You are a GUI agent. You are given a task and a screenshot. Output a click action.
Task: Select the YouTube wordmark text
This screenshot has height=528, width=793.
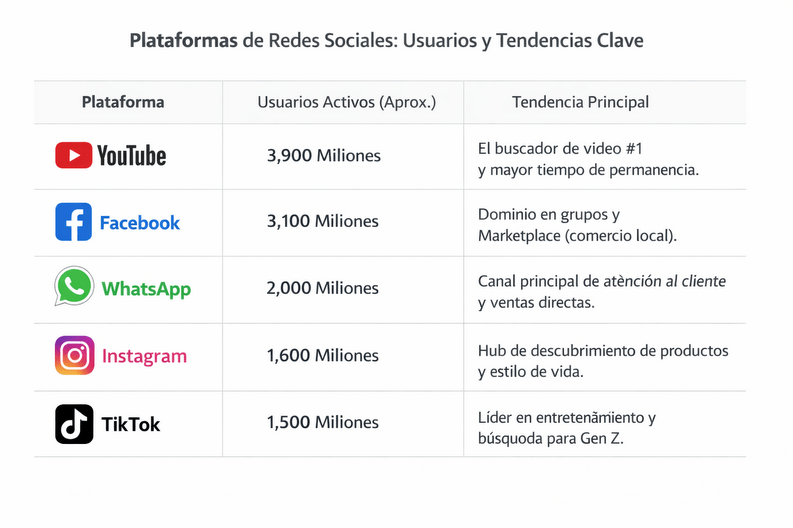(x=131, y=156)
